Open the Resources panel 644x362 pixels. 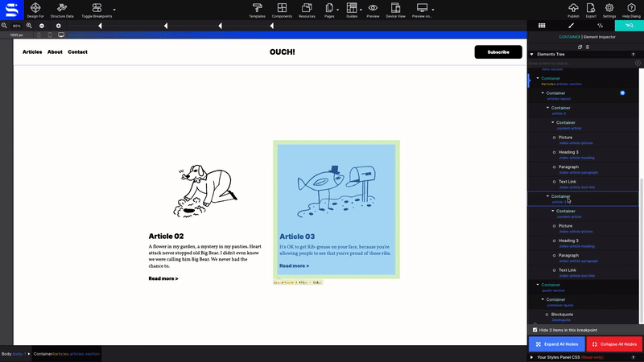[307, 10]
